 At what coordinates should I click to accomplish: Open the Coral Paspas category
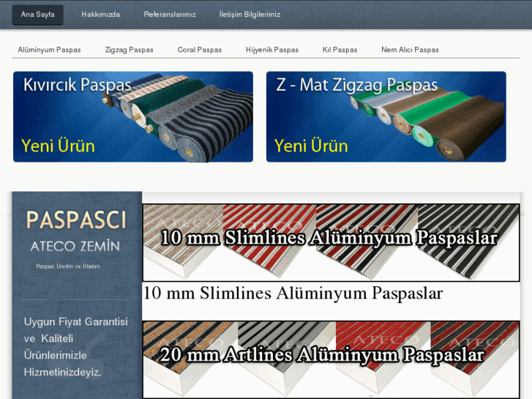click(x=200, y=50)
